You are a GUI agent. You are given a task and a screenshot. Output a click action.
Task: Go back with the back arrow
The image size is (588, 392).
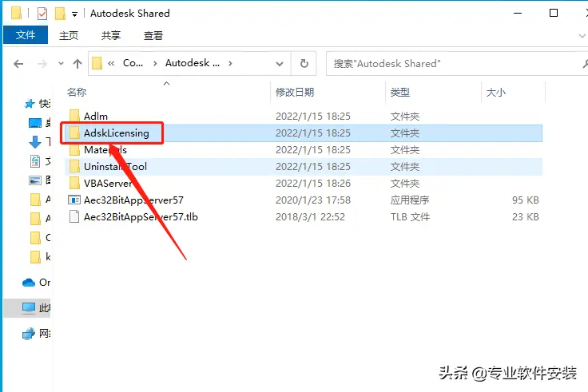18,64
